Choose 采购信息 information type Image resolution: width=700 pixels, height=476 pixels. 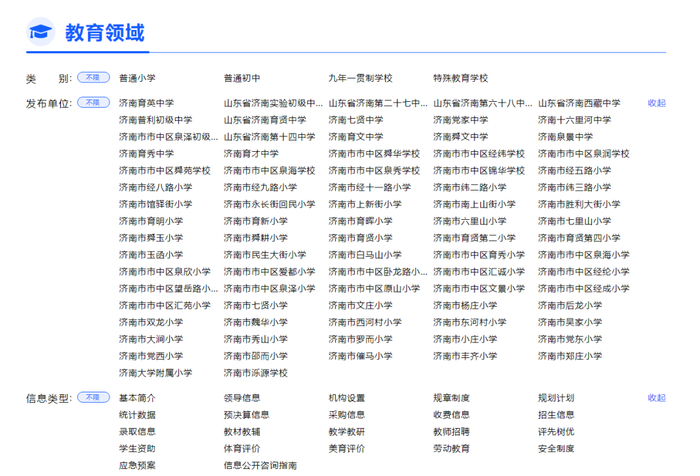pyautogui.click(x=347, y=415)
